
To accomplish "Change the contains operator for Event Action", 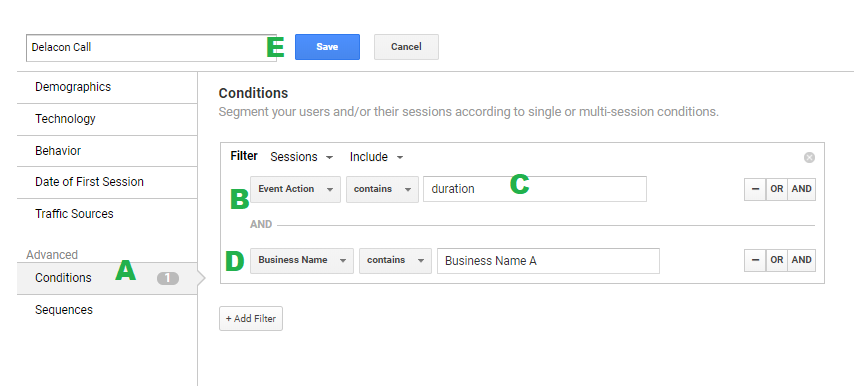I will point(382,189).
